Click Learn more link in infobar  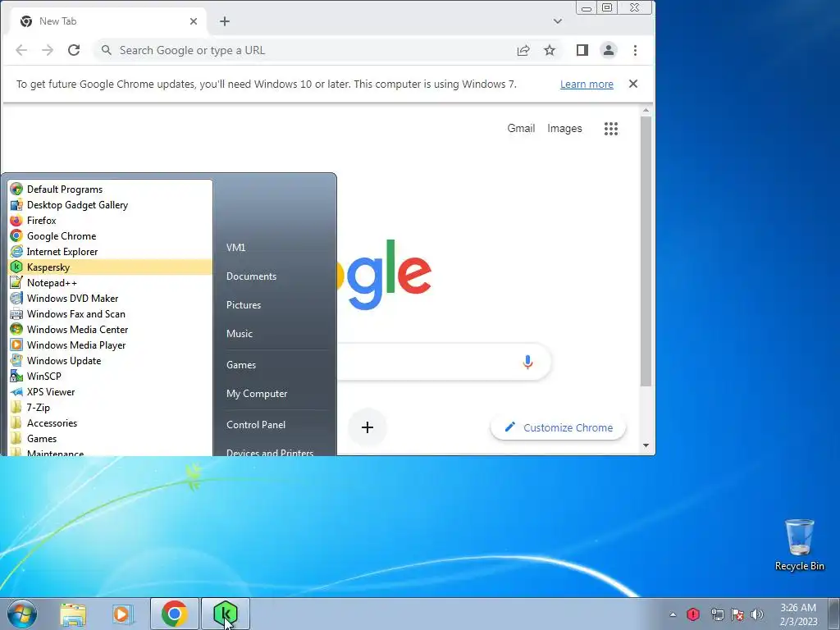tap(587, 84)
